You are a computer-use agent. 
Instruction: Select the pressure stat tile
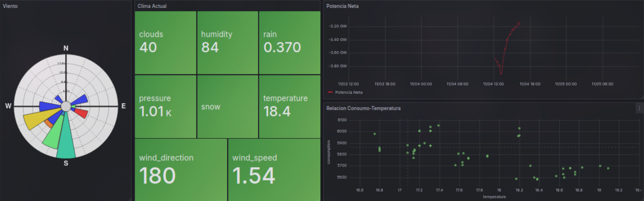tap(165, 106)
